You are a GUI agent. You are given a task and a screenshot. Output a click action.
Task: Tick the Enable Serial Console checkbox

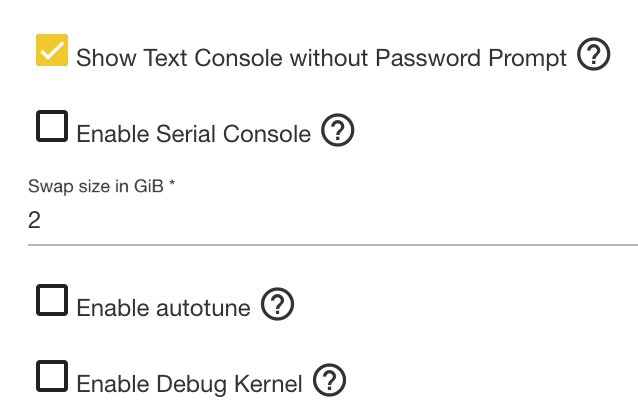coord(52,126)
